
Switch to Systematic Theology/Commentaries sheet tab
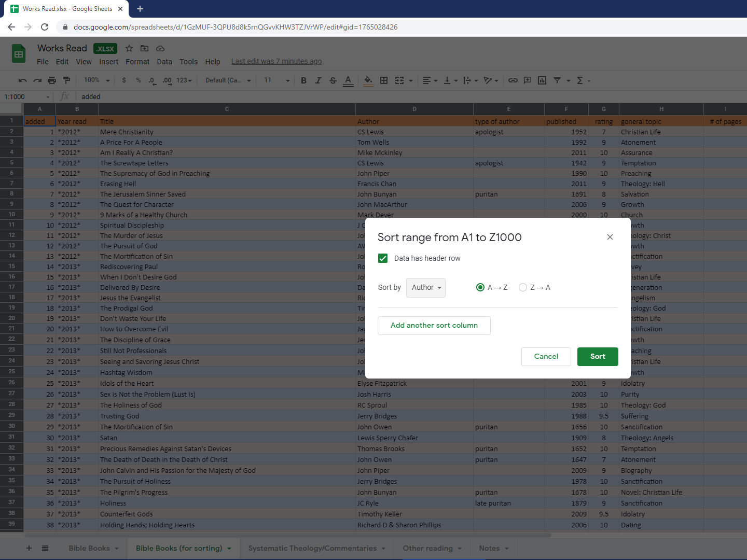tap(312, 548)
